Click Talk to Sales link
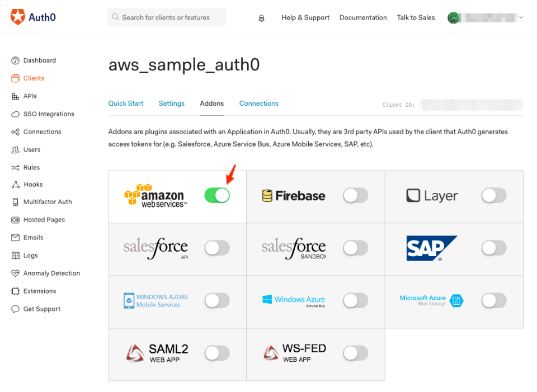537x392 pixels. point(416,17)
